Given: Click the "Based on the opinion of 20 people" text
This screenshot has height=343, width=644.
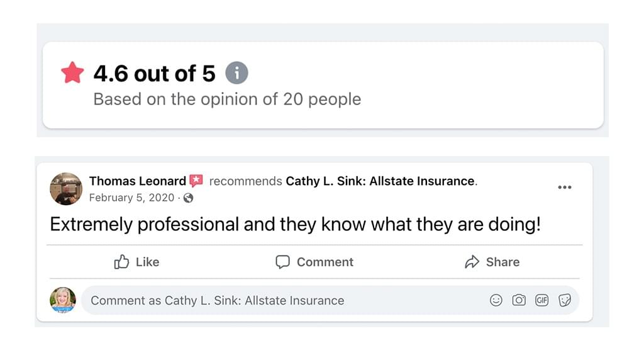Looking at the screenshot, I should point(227,99).
